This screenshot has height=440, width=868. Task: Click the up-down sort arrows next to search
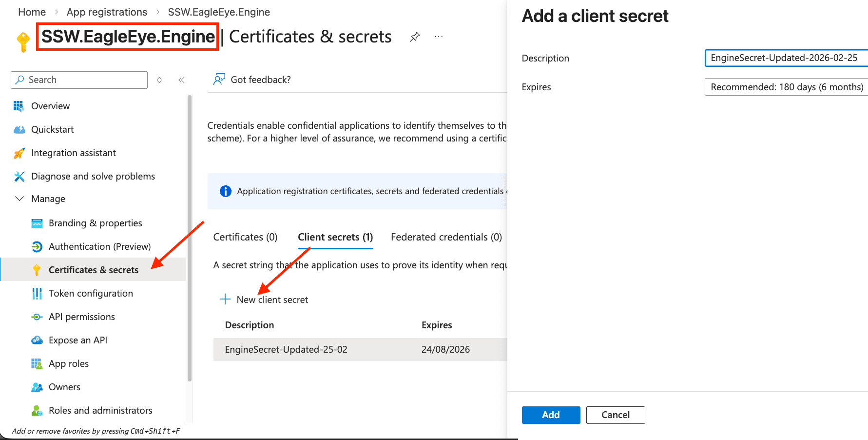(x=159, y=80)
